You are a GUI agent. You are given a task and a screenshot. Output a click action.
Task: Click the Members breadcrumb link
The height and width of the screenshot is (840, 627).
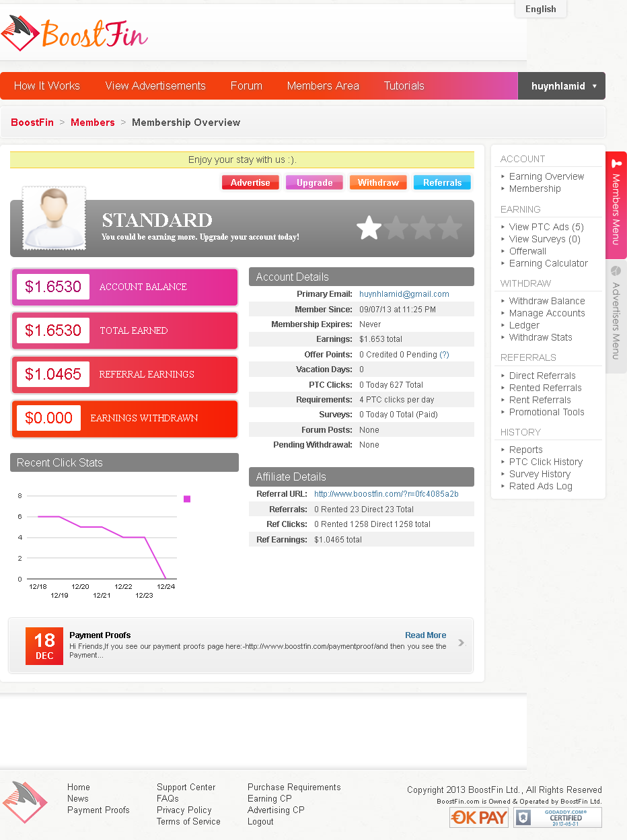click(93, 123)
